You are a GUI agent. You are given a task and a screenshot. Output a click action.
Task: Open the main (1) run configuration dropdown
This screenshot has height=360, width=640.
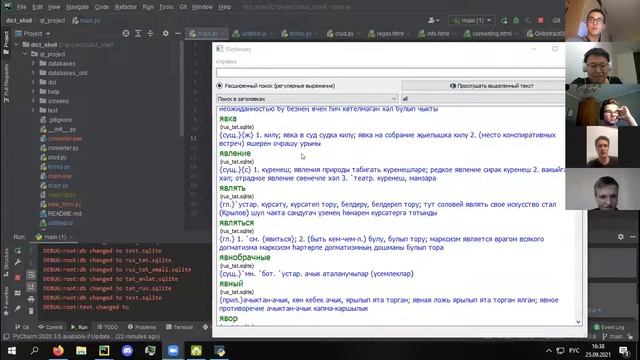(472, 20)
